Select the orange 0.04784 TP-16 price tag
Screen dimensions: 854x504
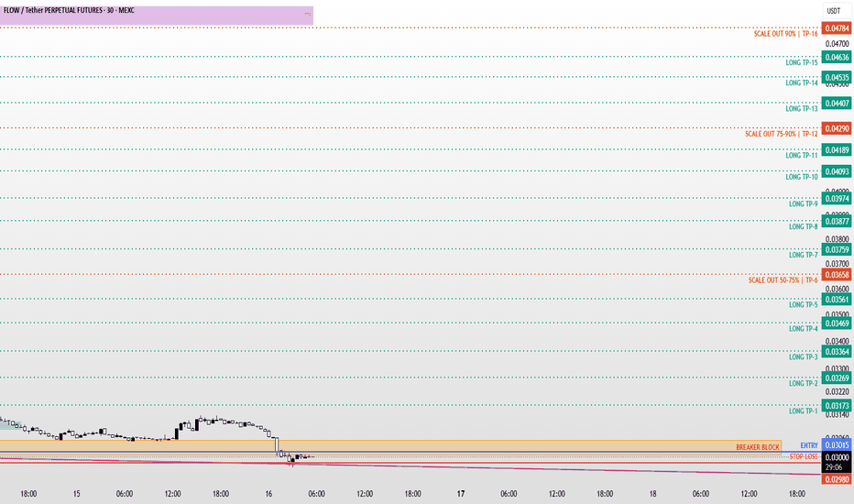coord(837,28)
